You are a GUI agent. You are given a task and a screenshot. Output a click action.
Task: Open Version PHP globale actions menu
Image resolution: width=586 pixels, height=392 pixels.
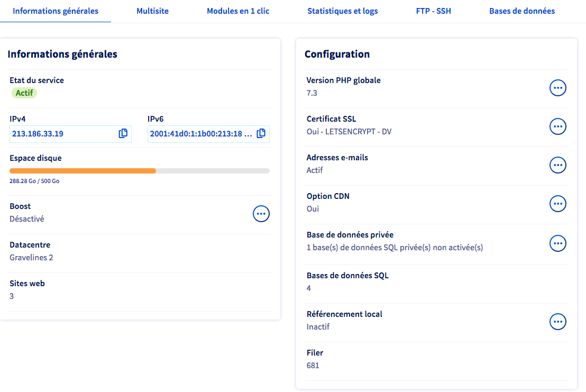[558, 88]
